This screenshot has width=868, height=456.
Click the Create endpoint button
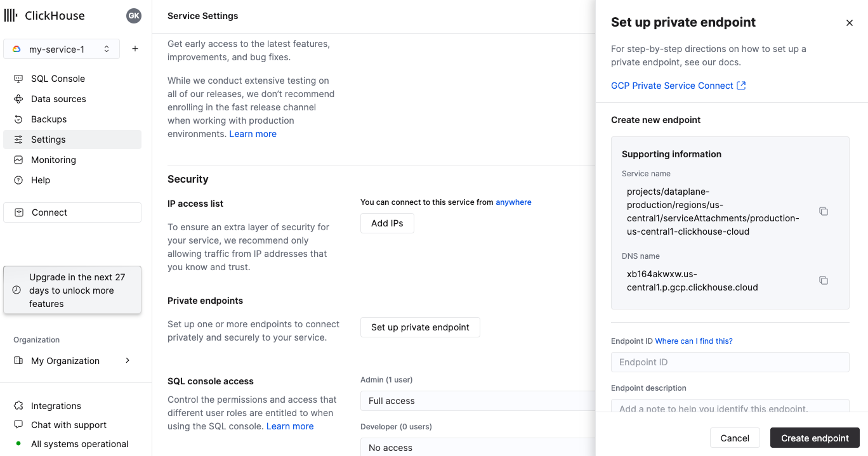(x=815, y=438)
